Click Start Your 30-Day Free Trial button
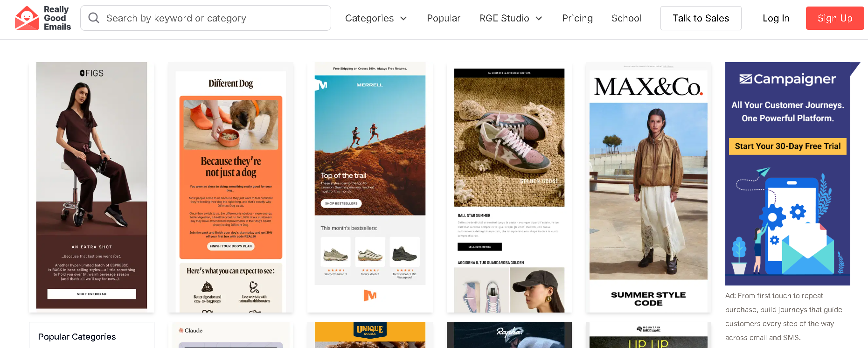 pos(787,146)
